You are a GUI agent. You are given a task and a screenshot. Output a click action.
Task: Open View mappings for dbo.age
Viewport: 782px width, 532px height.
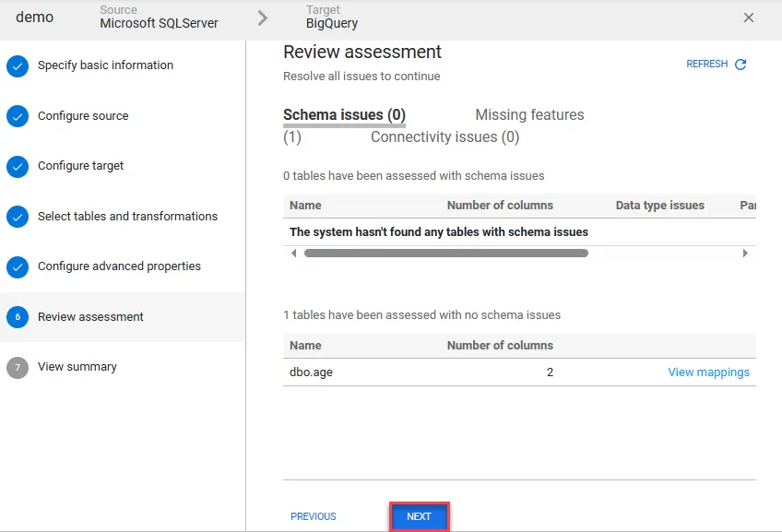pyautogui.click(x=708, y=372)
